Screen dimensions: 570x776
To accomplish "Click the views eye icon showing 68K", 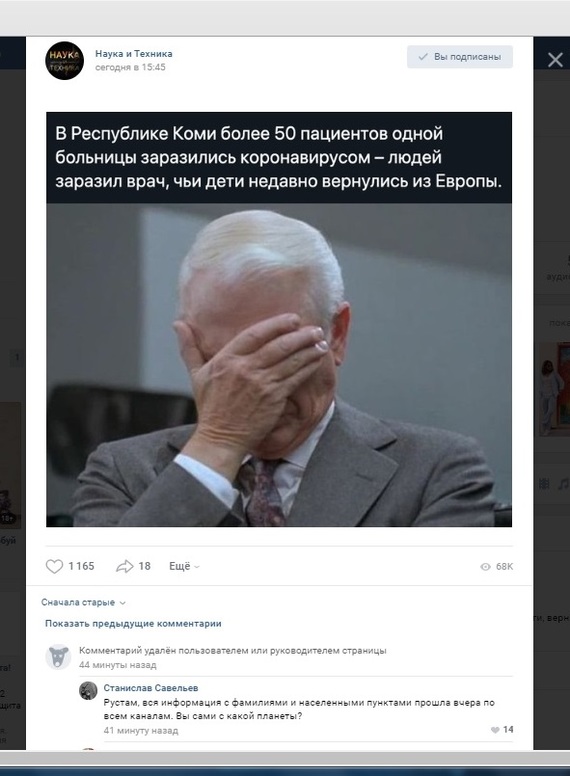I will tap(485, 567).
